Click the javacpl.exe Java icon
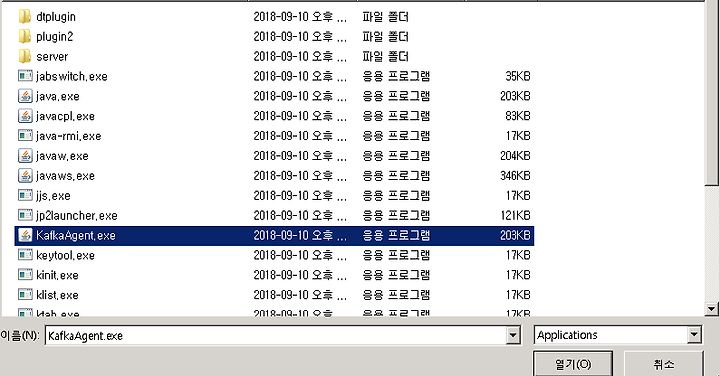Screen dimensions: 720x376 click(25, 116)
